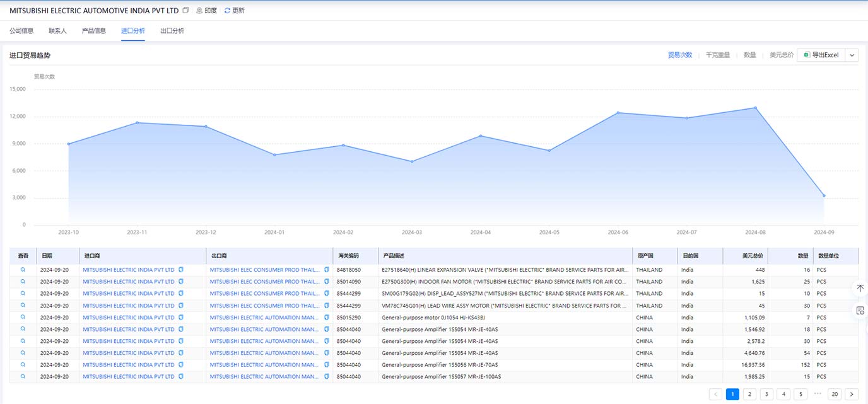Copy importer name in the 4,640.76 USD row

181,353
